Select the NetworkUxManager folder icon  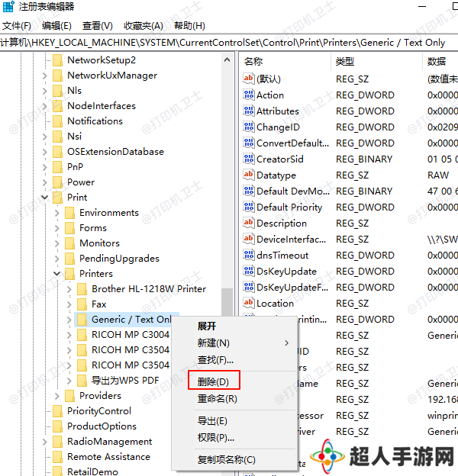(57, 76)
